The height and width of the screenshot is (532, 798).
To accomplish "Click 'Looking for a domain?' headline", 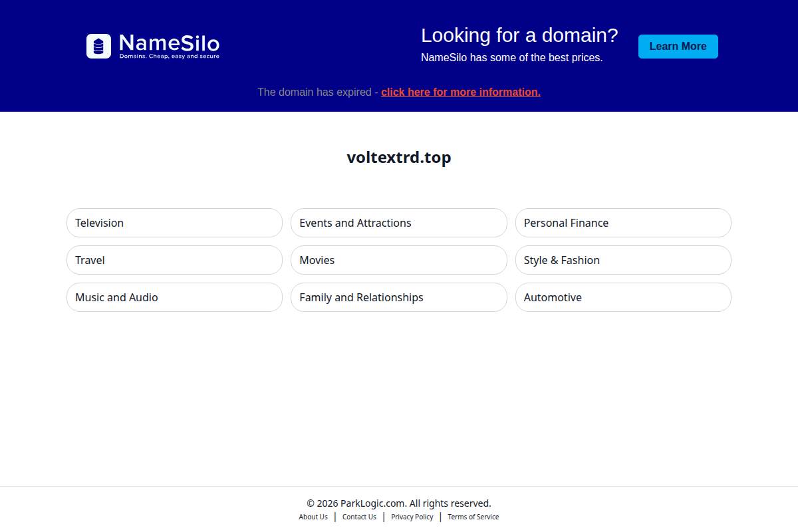I will (x=519, y=35).
